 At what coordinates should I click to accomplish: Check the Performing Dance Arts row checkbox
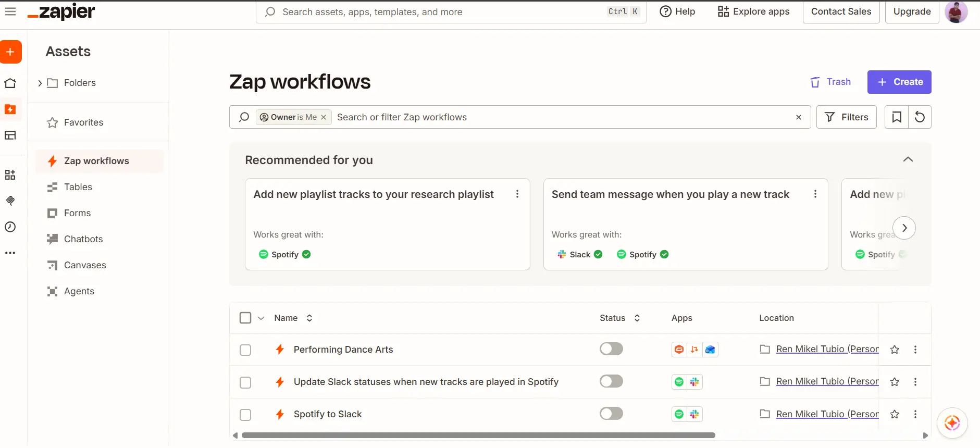[245, 350]
